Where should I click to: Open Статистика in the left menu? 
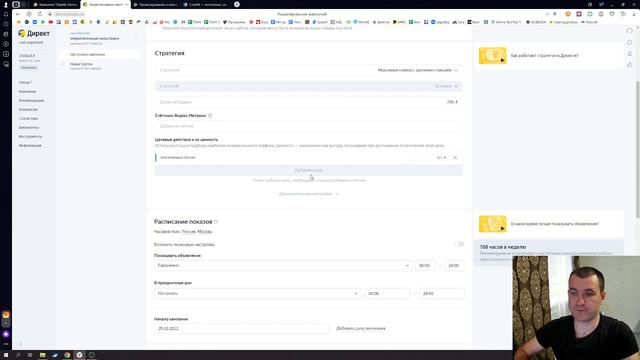[29, 118]
